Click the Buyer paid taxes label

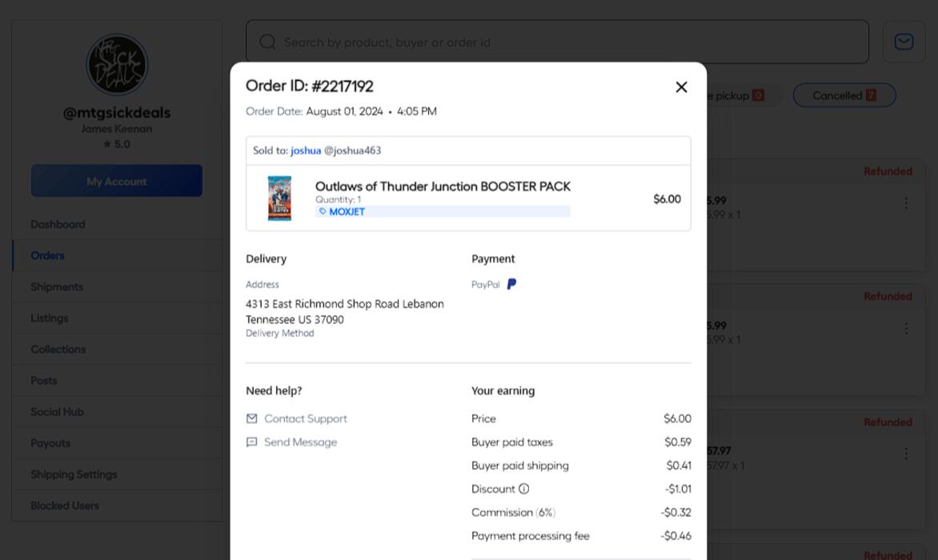point(512,442)
